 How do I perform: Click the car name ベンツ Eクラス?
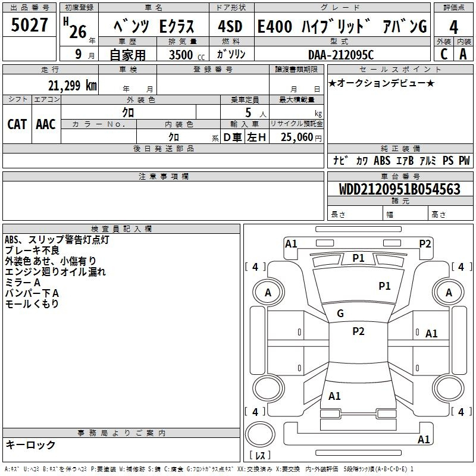[154, 26]
